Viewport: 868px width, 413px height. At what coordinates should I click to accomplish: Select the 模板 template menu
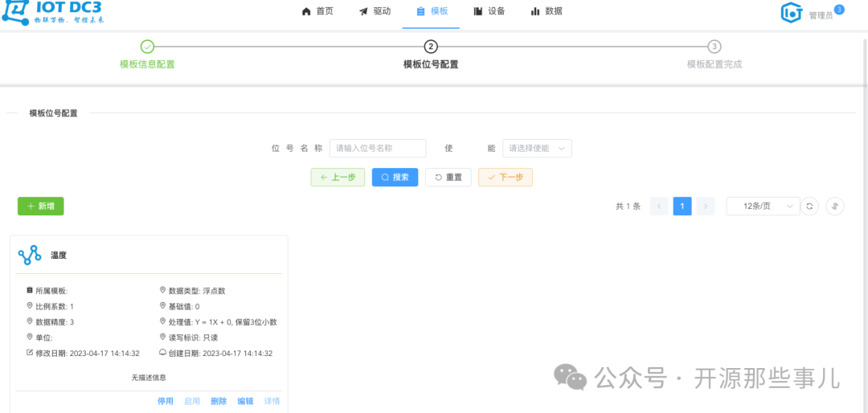[x=432, y=11]
